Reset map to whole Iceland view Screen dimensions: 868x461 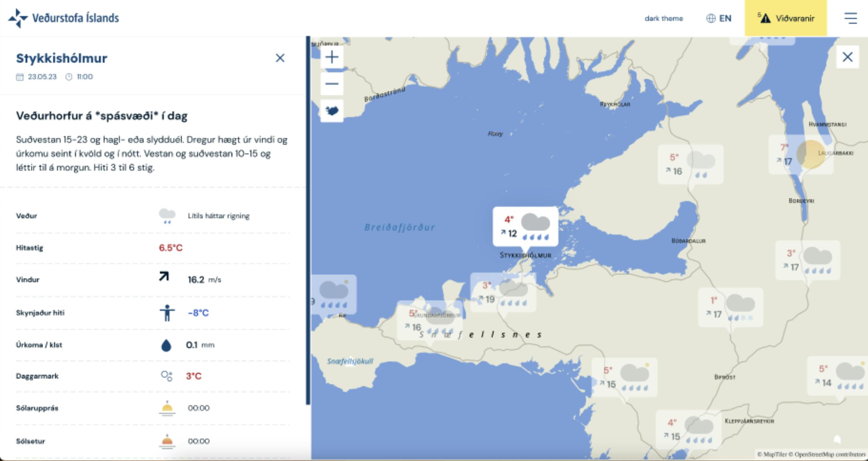(x=332, y=111)
